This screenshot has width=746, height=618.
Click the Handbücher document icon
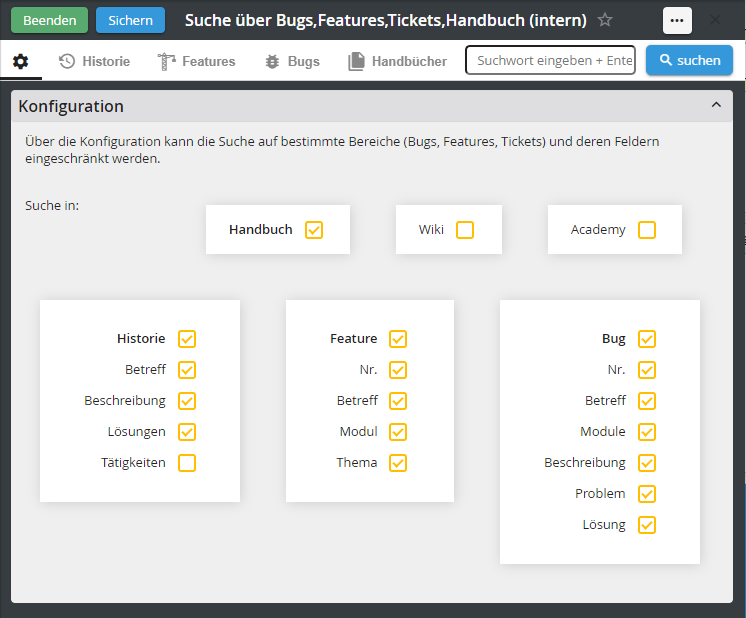click(356, 61)
